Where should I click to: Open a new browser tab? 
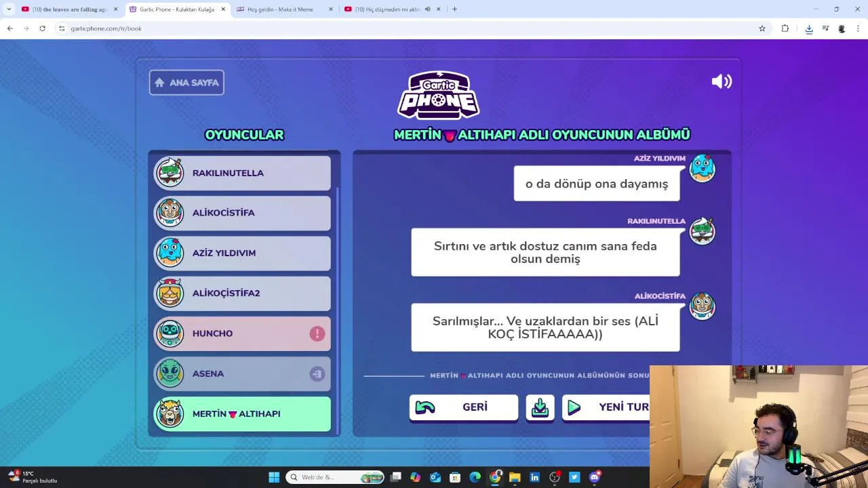click(454, 9)
